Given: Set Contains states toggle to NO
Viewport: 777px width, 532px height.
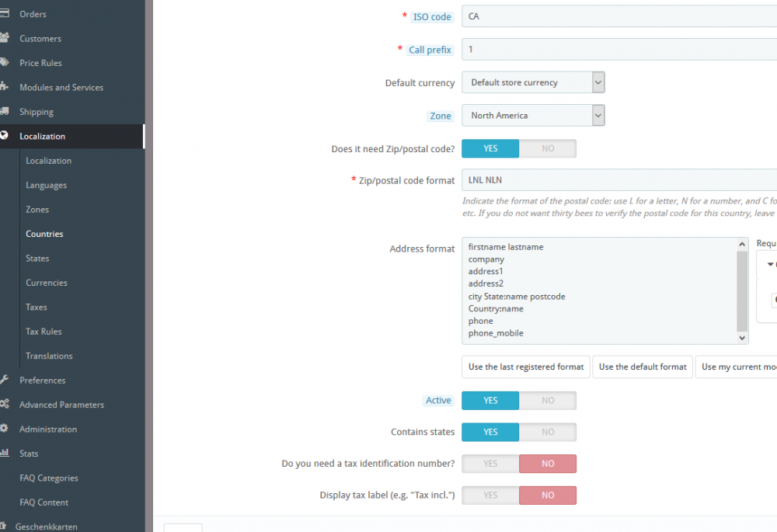Looking at the screenshot, I should click(x=548, y=432).
